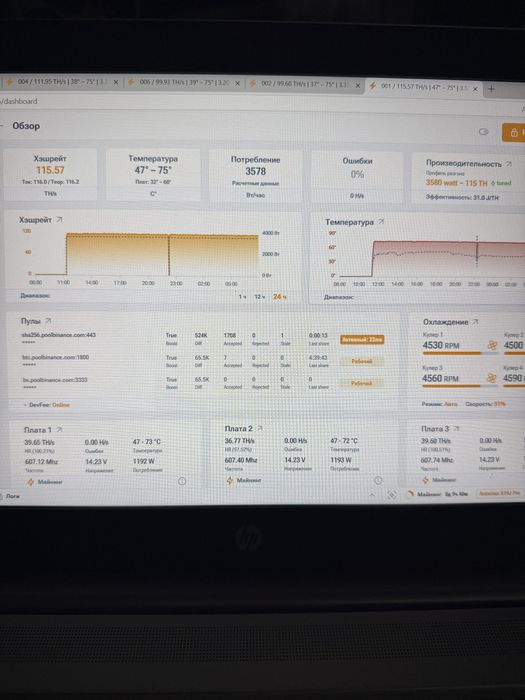Expand bottom bar with up chevron

[x=371, y=495]
